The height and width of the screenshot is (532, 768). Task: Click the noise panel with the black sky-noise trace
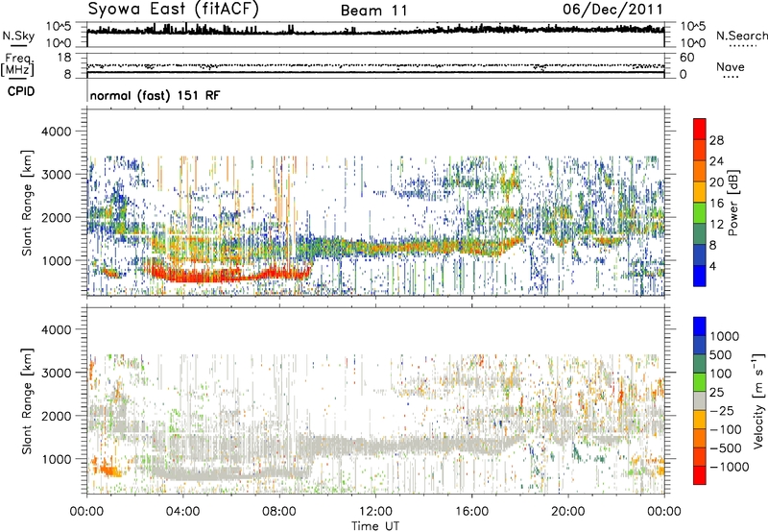pyautogui.click(x=375, y=35)
